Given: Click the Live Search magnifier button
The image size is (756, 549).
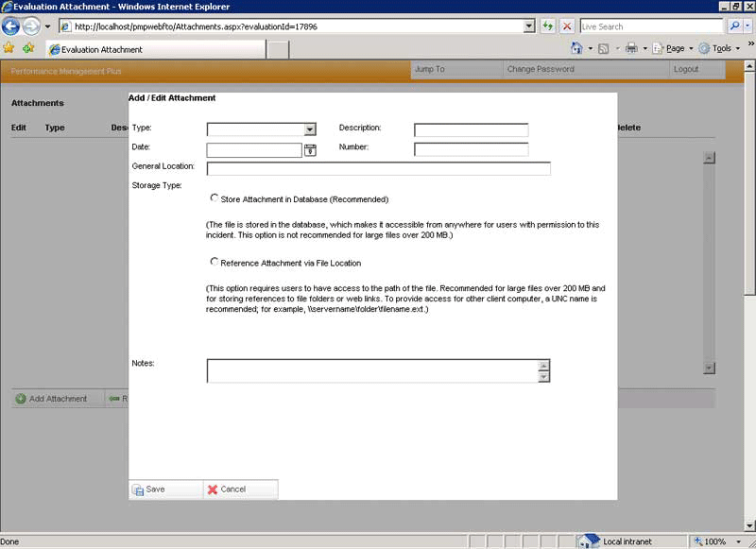Looking at the screenshot, I should click(734, 26).
